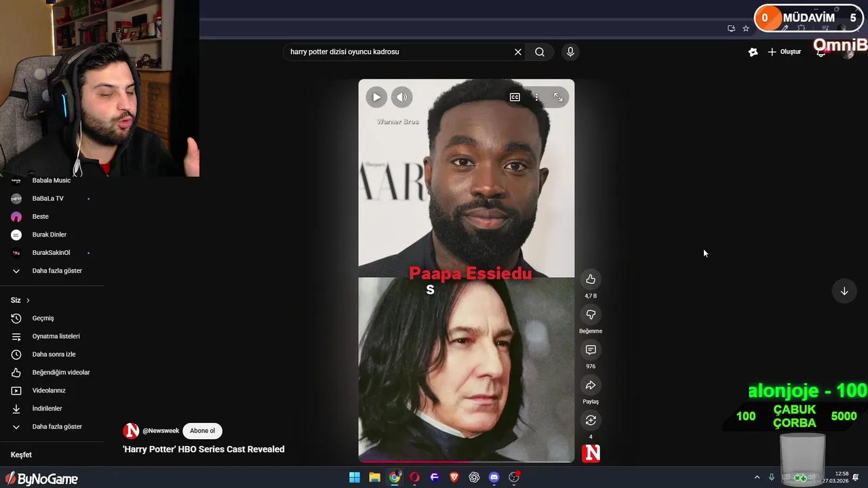Click the Newsweek channel avatar
Viewport: 868px width, 488px height.
click(x=131, y=431)
